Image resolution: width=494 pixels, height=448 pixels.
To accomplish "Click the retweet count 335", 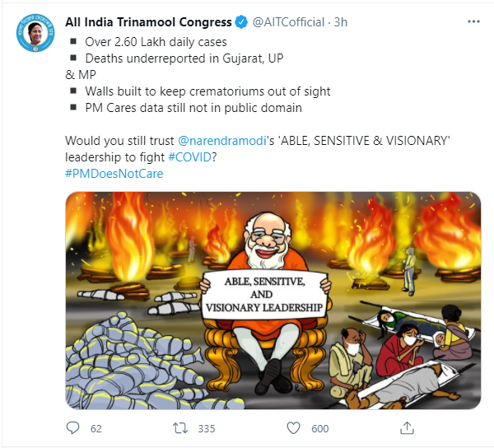I will [x=206, y=428].
